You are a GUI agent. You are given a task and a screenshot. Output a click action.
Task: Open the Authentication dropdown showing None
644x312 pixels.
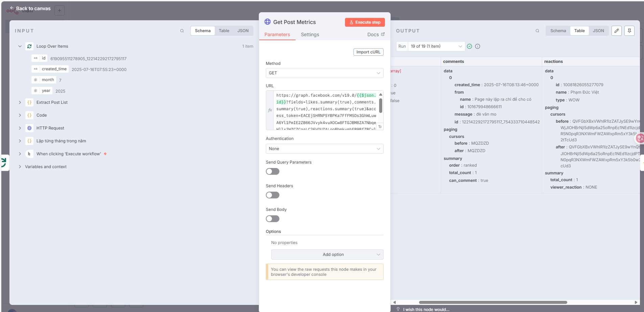(x=324, y=149)
